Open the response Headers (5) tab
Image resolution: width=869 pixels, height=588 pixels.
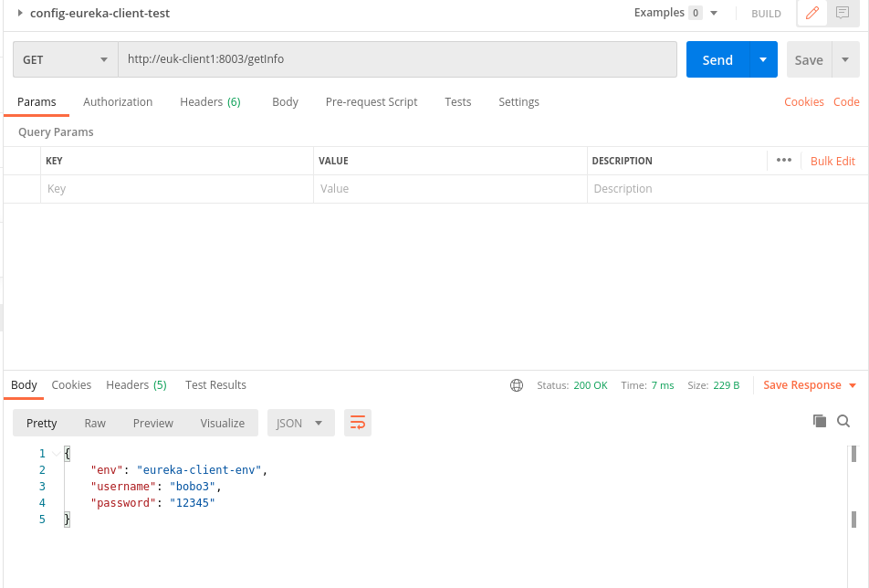(136, 385)
